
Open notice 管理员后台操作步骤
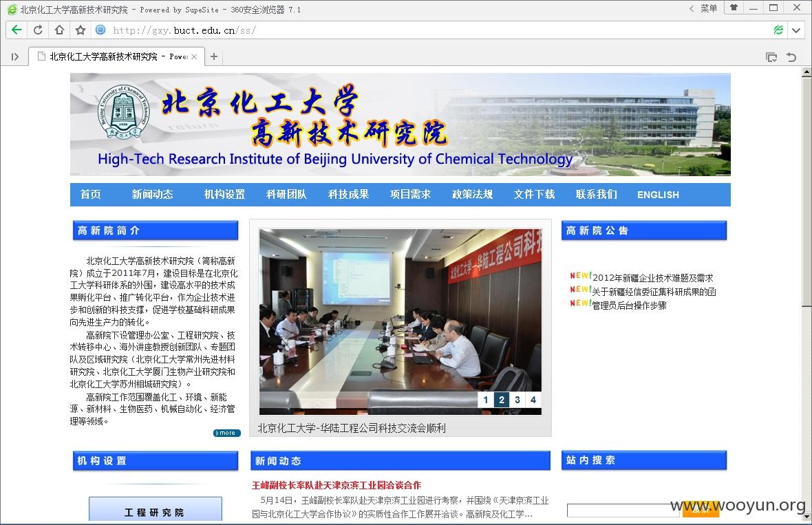pyautogui.click(x=629, y=306)
